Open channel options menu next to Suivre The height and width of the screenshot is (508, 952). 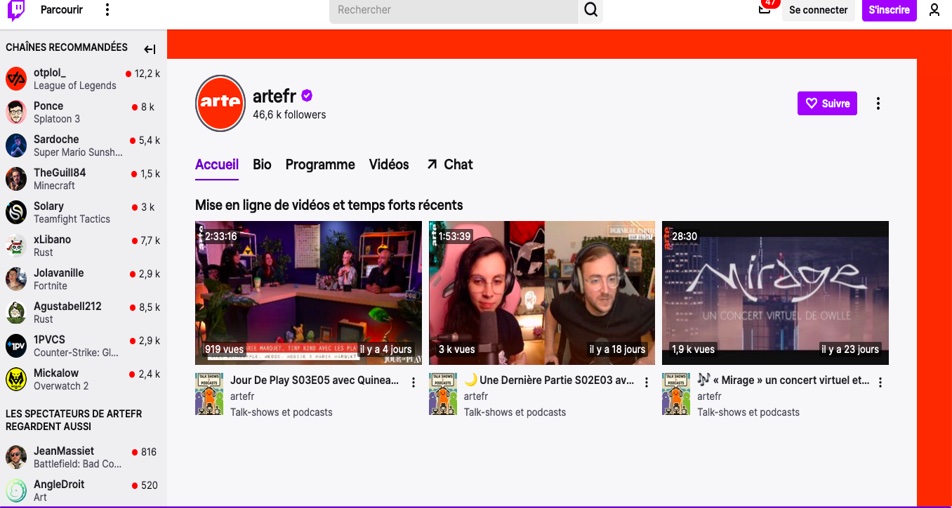coord(877,104)
